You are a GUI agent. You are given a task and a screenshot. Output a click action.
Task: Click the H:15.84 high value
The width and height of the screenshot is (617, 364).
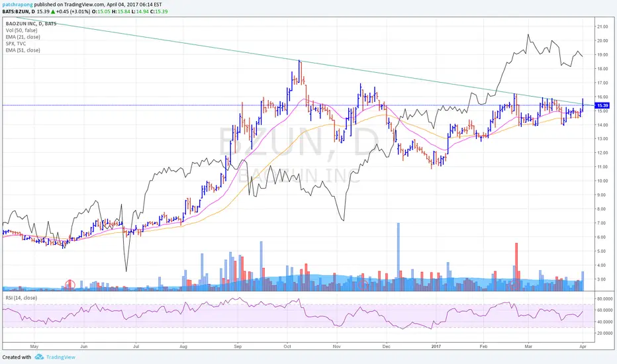[120, 11]
